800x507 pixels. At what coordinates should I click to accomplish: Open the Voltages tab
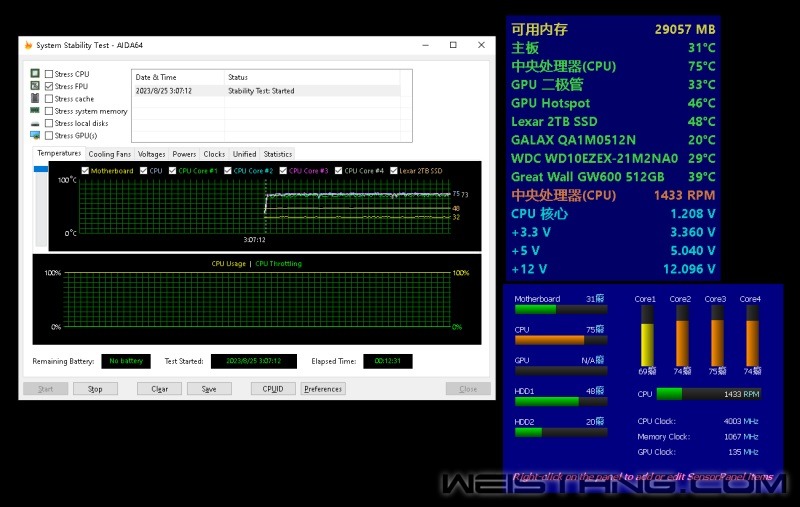click(x=152, y=154)
